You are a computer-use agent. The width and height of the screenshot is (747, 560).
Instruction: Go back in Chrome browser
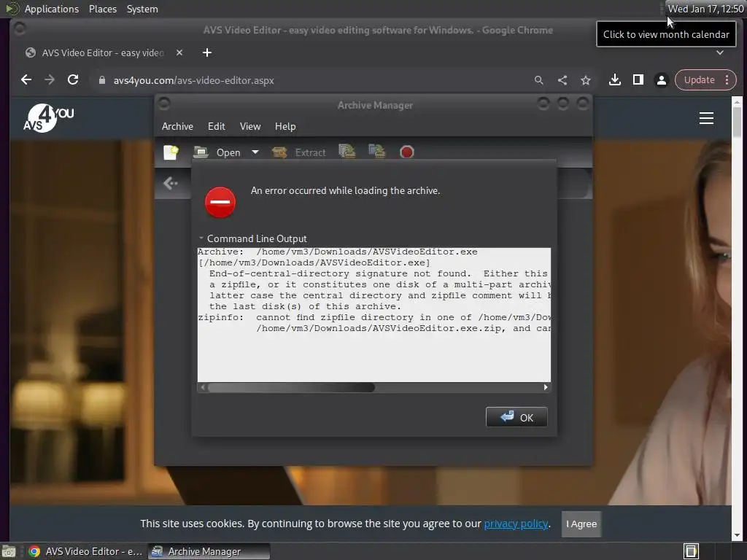point(26,80)
